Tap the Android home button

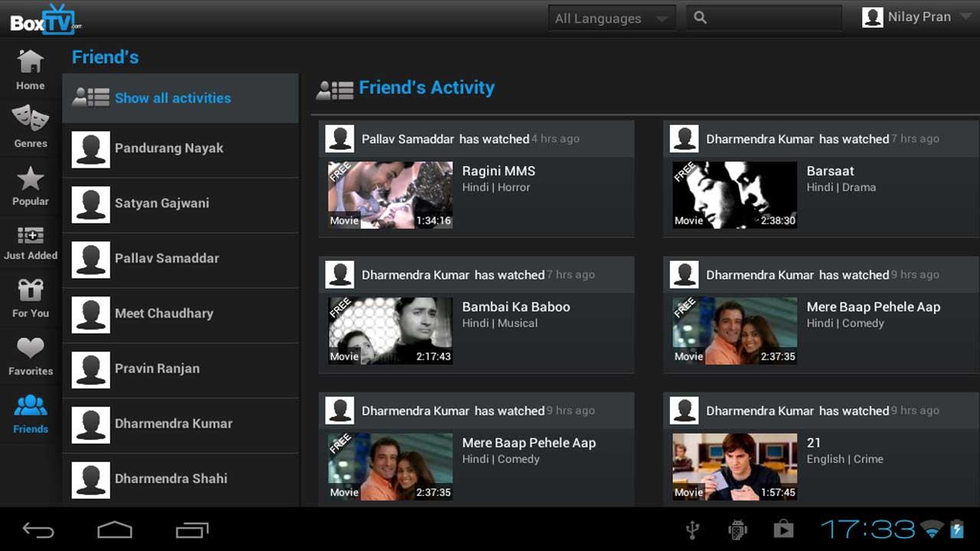coord(115,530)
